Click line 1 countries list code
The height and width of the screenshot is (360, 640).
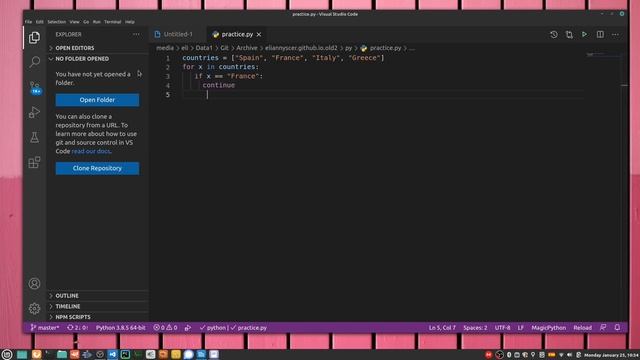(x=283, y=58)
